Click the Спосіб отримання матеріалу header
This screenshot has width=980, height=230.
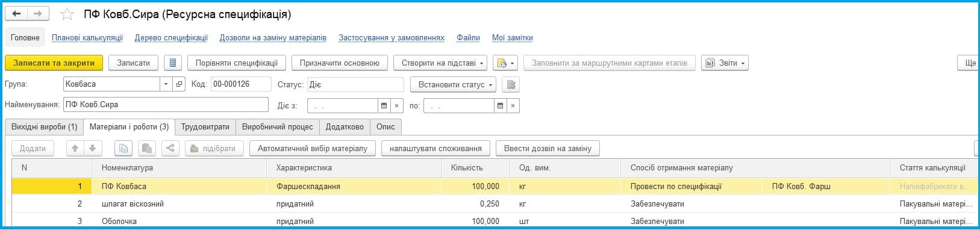tap(755, 168)
